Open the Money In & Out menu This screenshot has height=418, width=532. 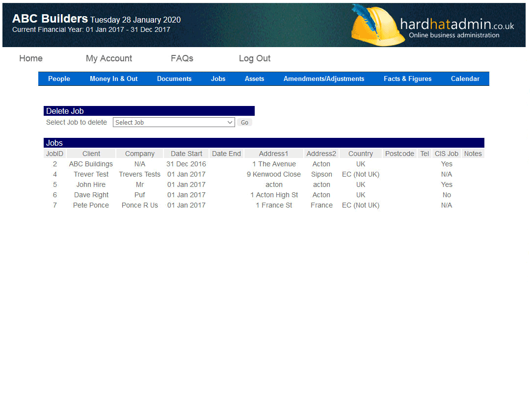point(114,78)
